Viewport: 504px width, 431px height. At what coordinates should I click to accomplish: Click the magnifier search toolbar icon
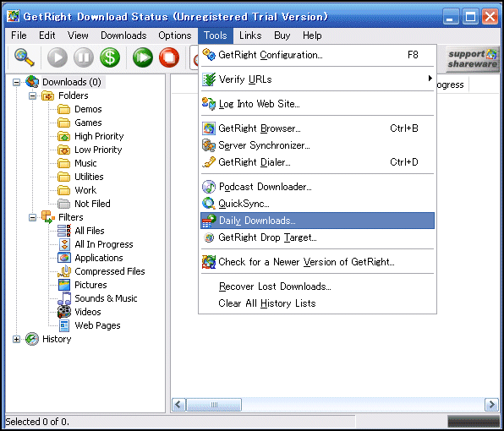(x=25, y=57)
